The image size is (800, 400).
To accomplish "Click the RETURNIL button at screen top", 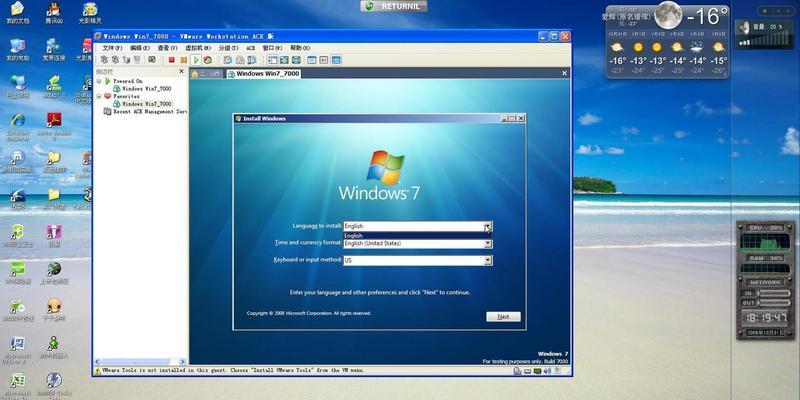I will pos(394,6).
